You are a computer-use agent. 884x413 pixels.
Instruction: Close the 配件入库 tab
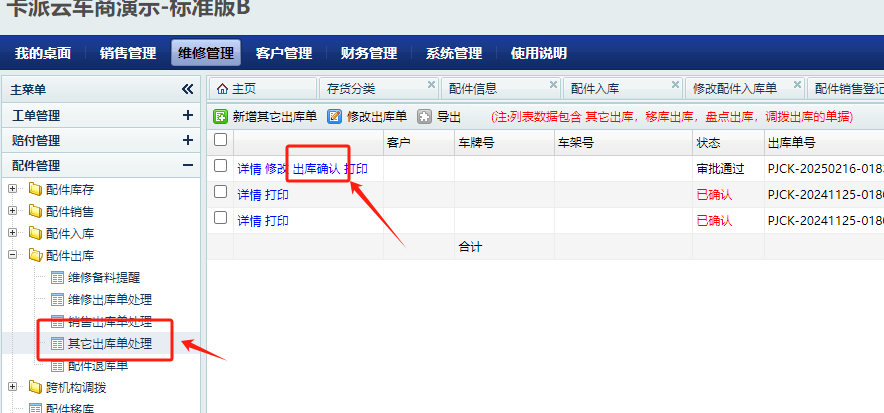pyautogui.click(x=677, y=85)
